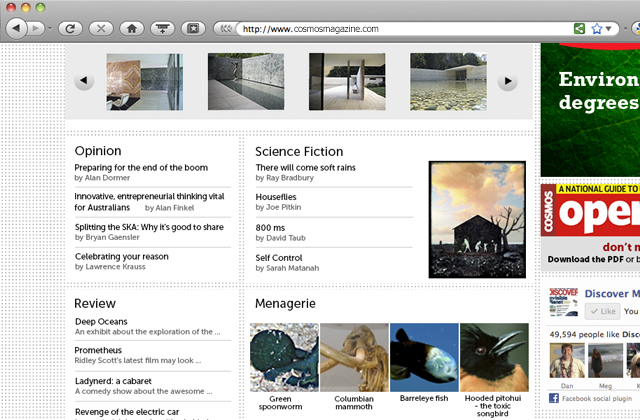
Task: Focus the address bar with cosmosmagazine URL
Action: tap(406, 29)
